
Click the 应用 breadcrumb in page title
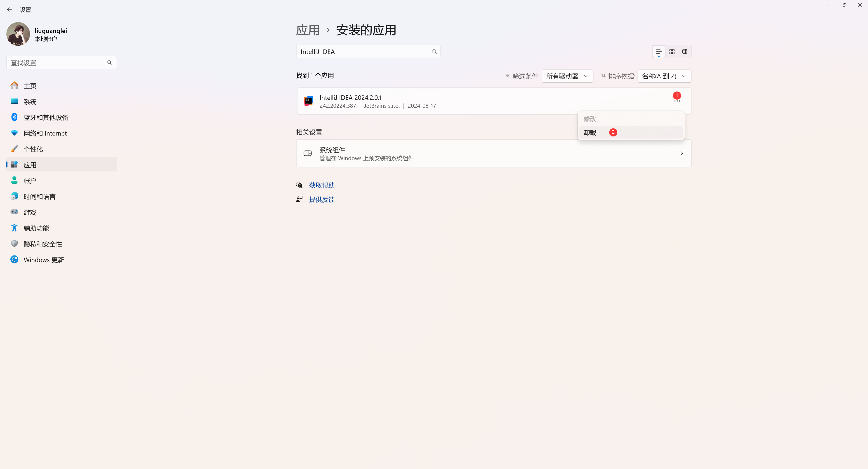(308, 30)
